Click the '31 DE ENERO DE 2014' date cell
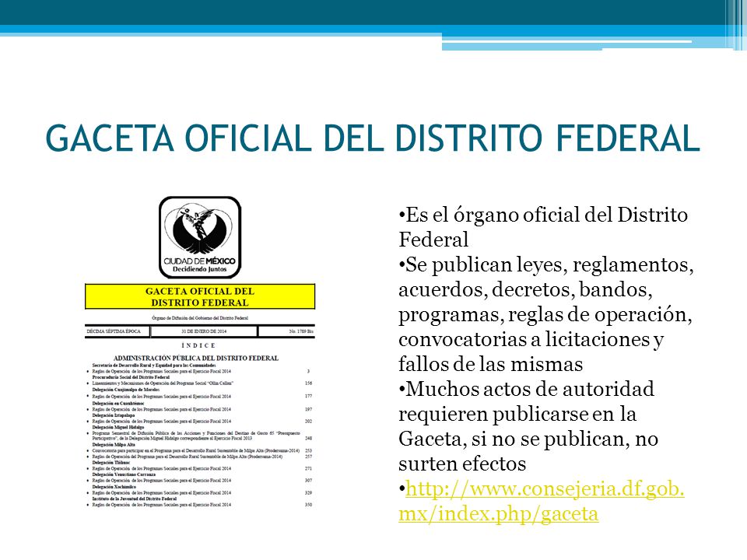This screenshot has height=560, width=747. tap(204, 331)
